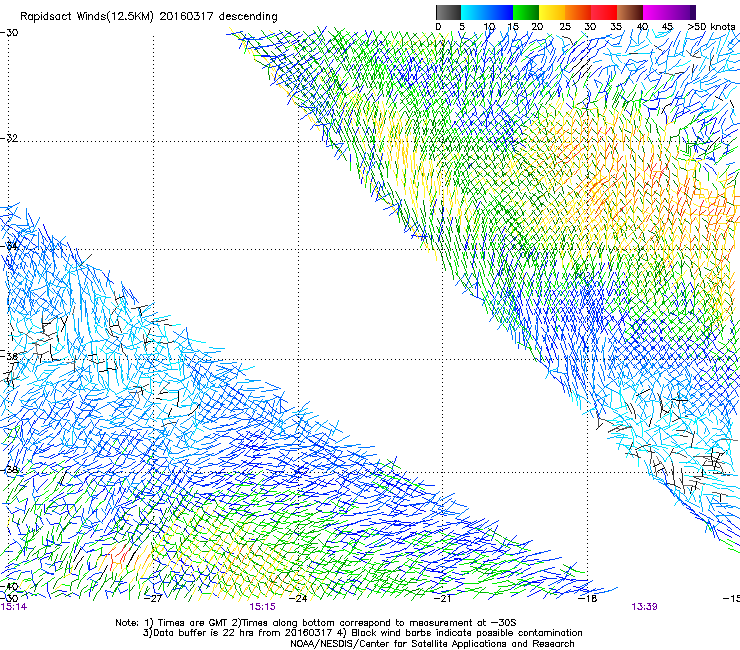Click the '5' legend scale label

(x=462, y=26)
